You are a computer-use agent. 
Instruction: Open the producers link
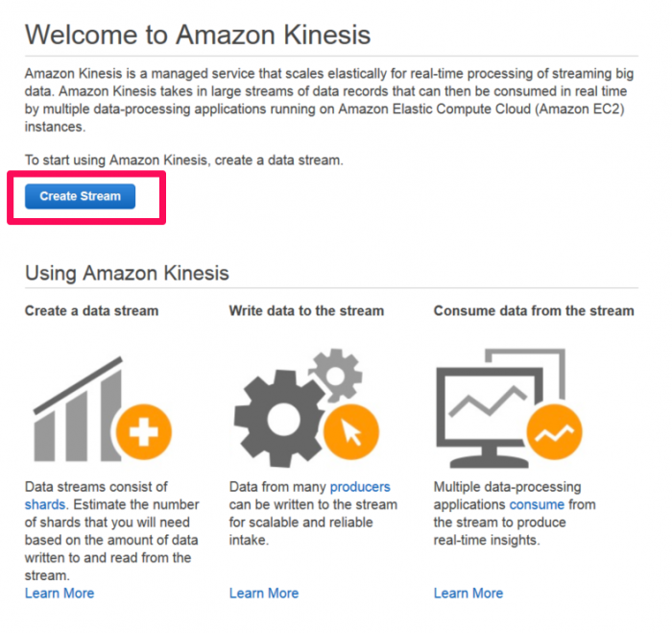point(360,487)
